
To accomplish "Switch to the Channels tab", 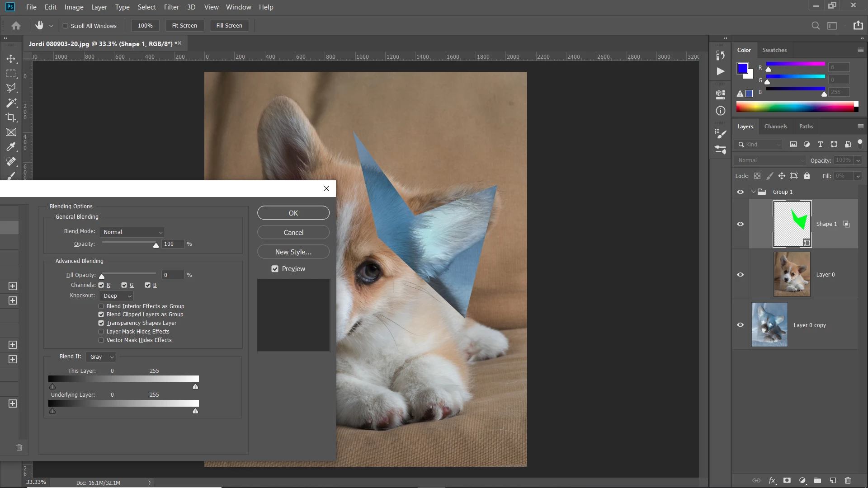I will coord(775,127).
